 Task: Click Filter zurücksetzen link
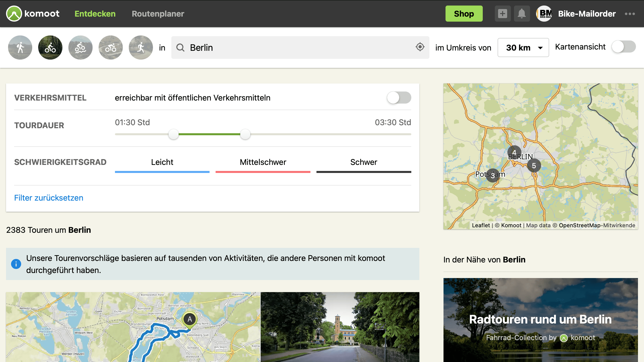point(49,198)
